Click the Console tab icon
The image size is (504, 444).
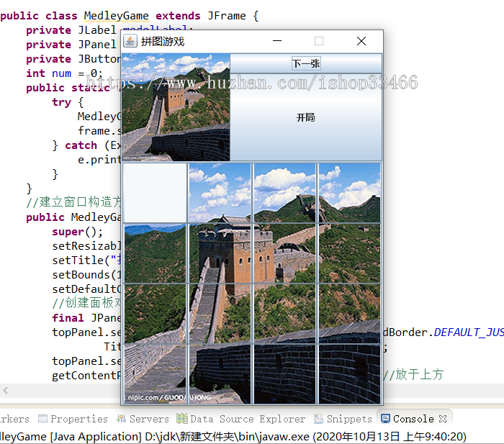pyautogui.click(x=385, y=419)
